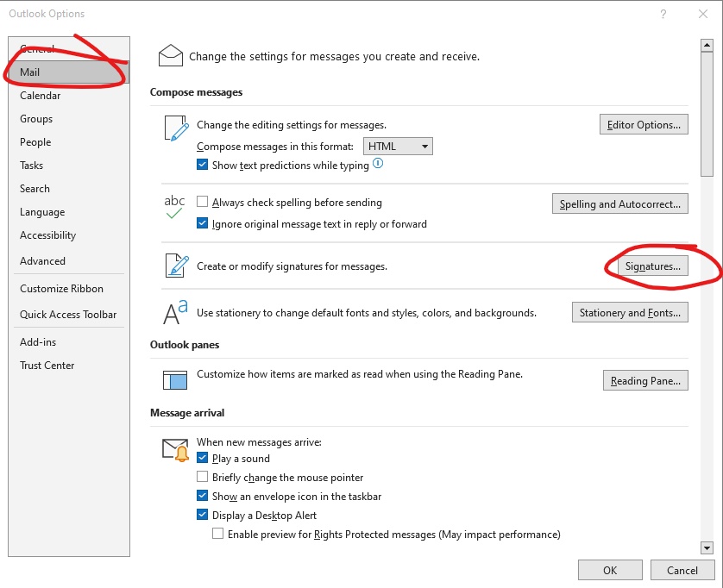Toggle Show an envelope icon in the taskbar
Image resolution: width=723 pixels, height=588 pixels.
(202, 496)
